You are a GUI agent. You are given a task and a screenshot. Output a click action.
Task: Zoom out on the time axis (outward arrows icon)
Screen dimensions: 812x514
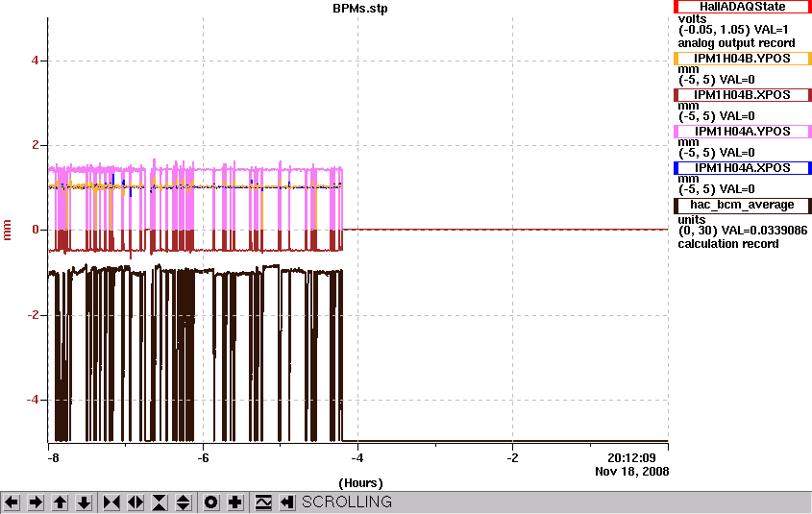135,502
